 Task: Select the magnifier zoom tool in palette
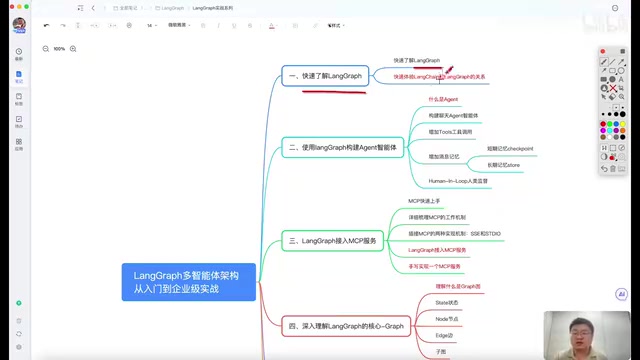(621, 97)
